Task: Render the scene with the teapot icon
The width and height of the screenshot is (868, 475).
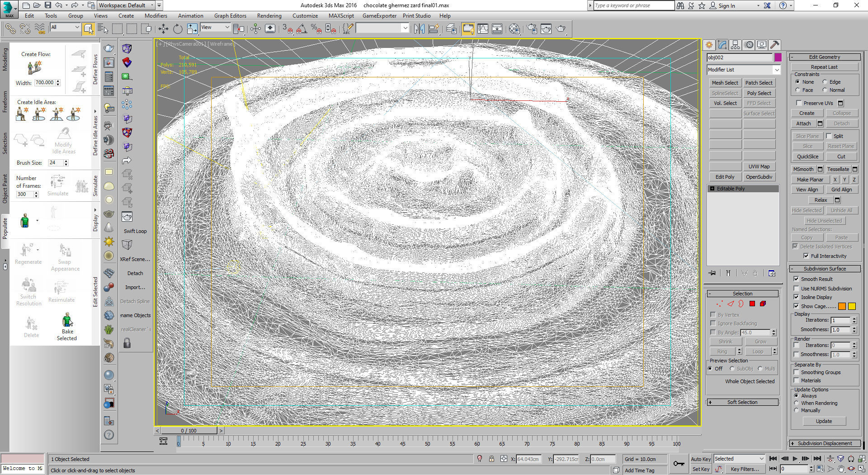Action: (x=561, y=29)
